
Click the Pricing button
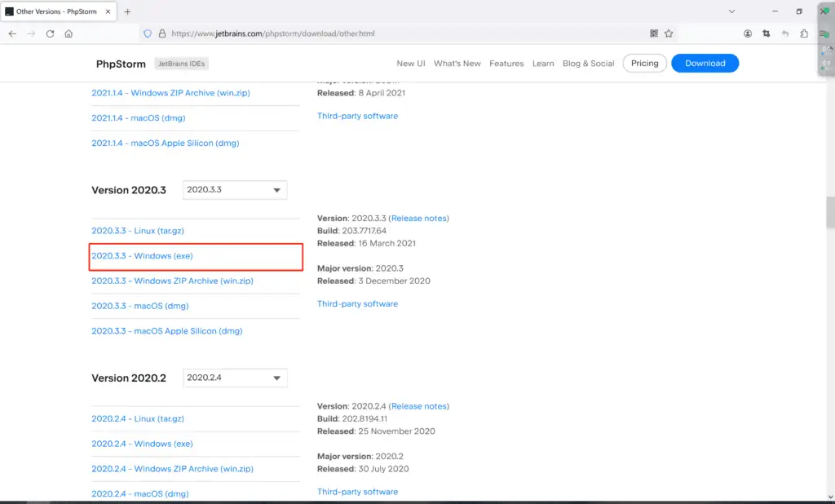(644, 64)
